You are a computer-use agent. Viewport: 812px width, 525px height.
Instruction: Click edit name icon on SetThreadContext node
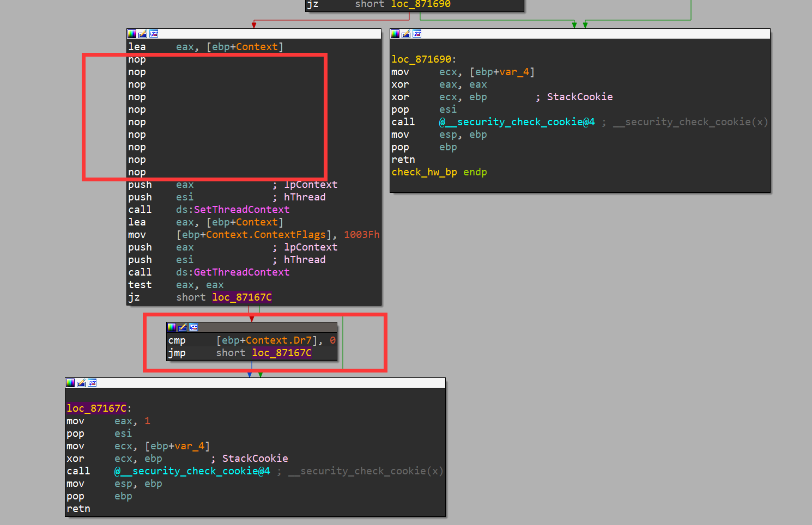pos(143,34)
